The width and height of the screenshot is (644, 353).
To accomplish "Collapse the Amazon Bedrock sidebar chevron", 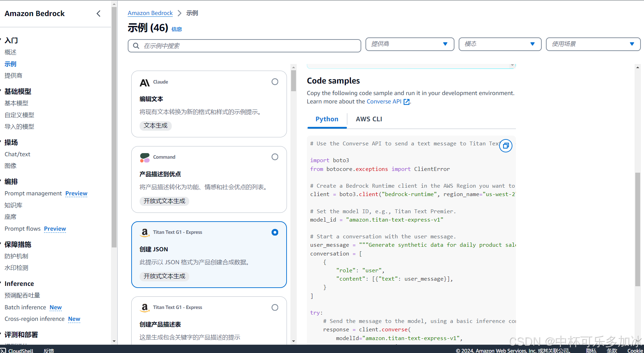I will click(x=98, y=14).
